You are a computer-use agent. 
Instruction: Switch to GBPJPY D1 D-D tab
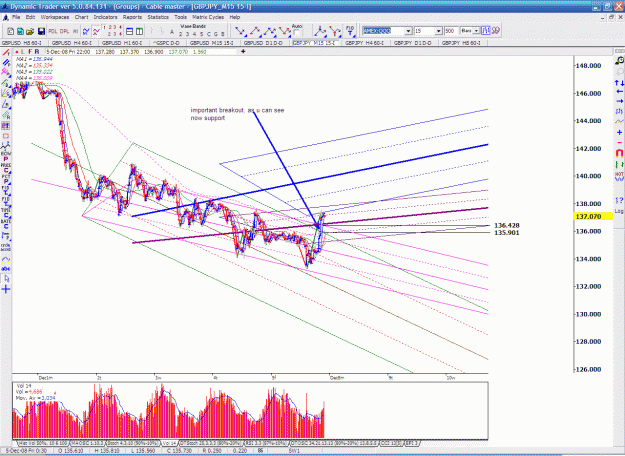pos(413,43)
